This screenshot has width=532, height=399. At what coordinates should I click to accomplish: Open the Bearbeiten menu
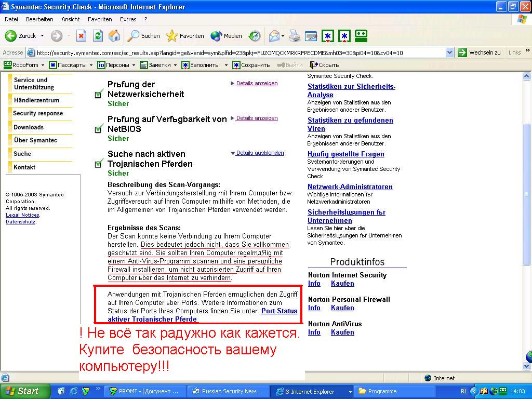coord(39,19)
